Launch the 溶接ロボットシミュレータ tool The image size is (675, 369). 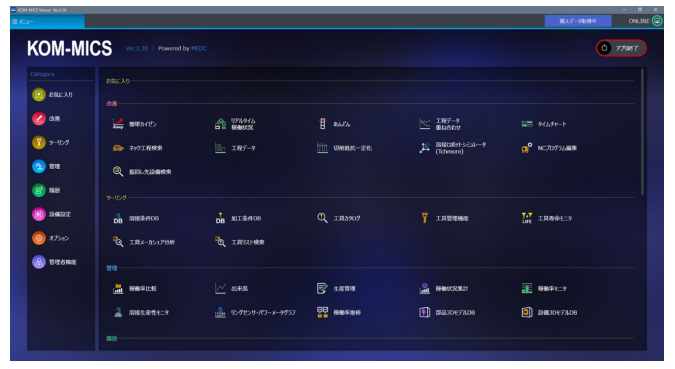coord(453,148)
